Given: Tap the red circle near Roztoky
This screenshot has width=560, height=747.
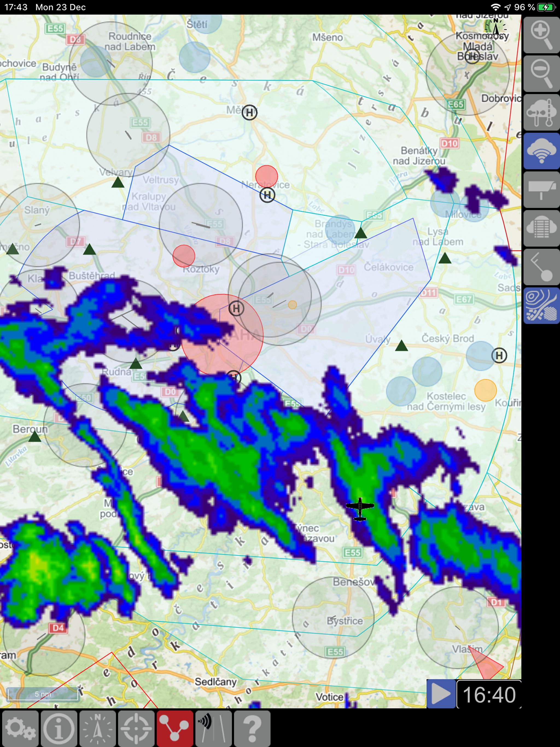Looking at the screenshot, I should pyautogui.click(x=184, y=256).
